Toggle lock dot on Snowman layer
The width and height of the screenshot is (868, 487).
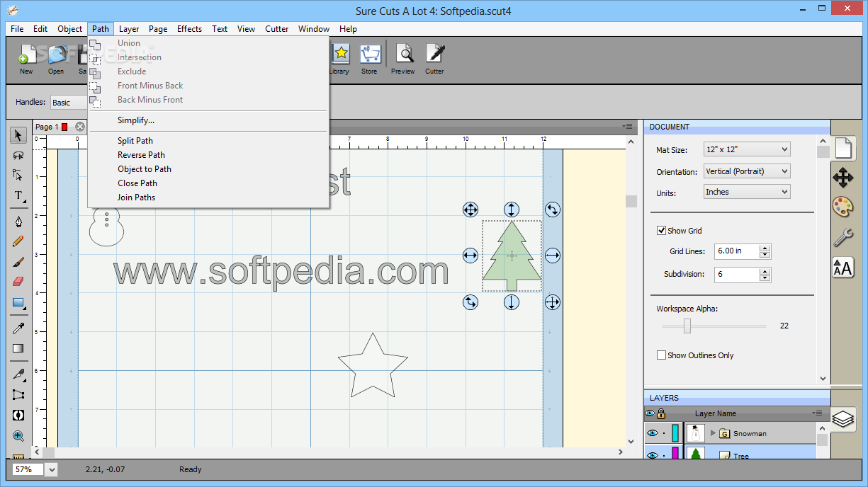click(664, 433)
